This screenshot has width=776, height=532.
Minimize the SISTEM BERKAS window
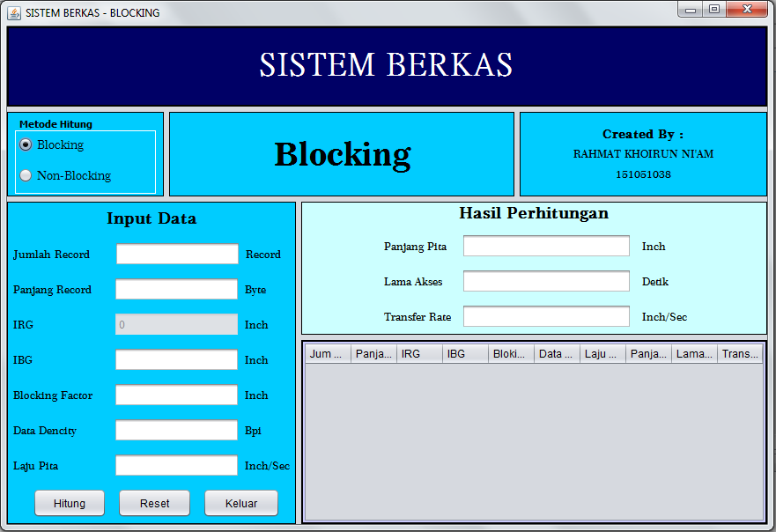(691, 10)
